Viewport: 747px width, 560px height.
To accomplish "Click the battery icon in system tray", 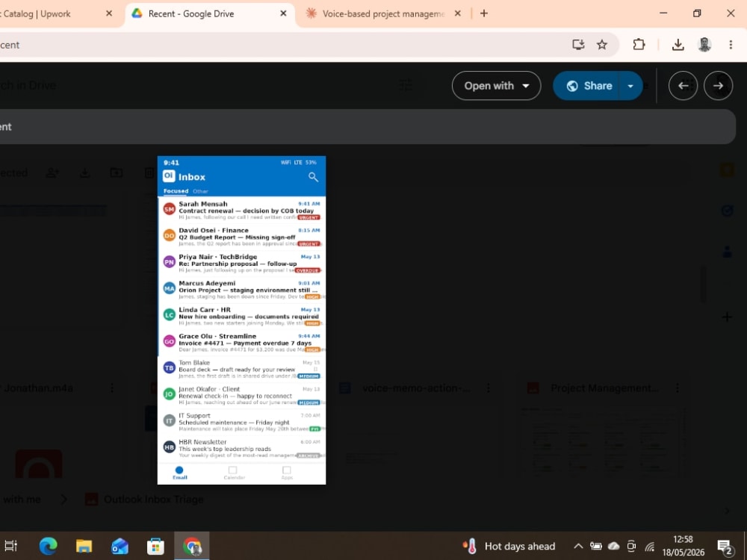I will point(595,546).
